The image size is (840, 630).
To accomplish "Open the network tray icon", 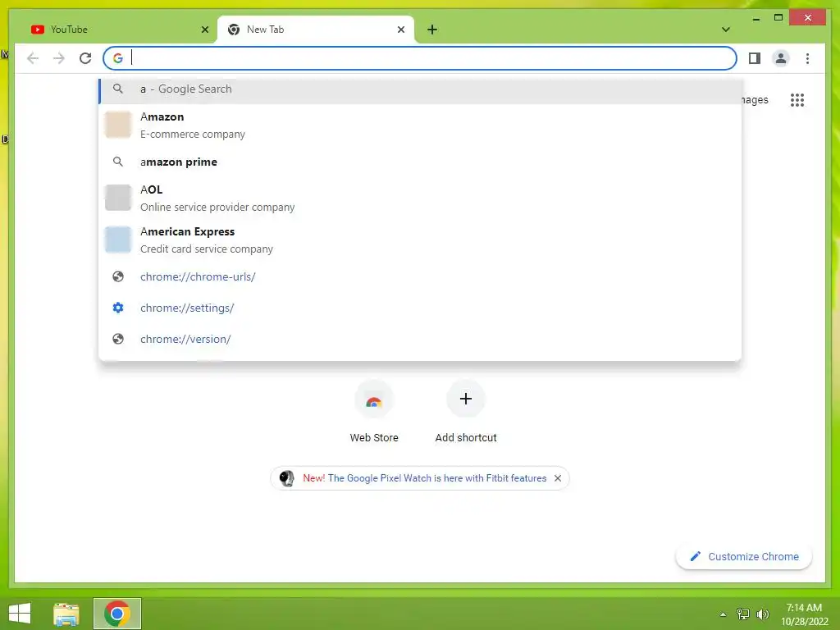I will click(x=743, y=614).
